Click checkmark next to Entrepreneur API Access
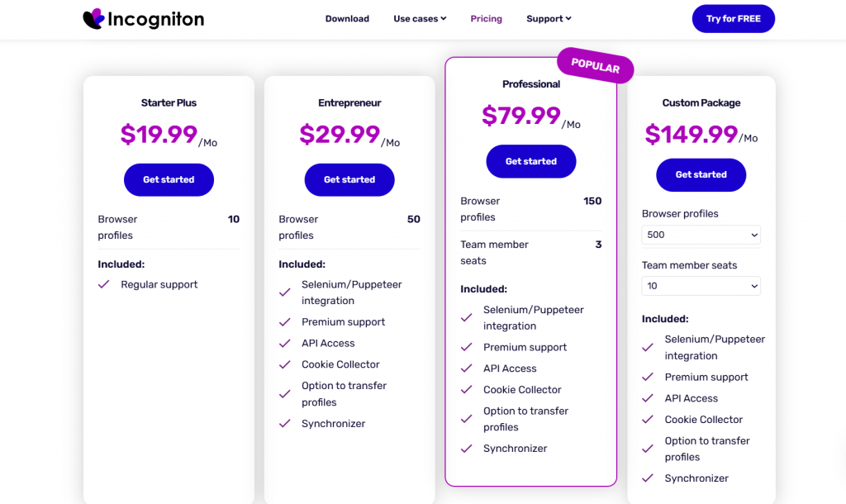This screenshot has height=504, width=846. (285, 343)
